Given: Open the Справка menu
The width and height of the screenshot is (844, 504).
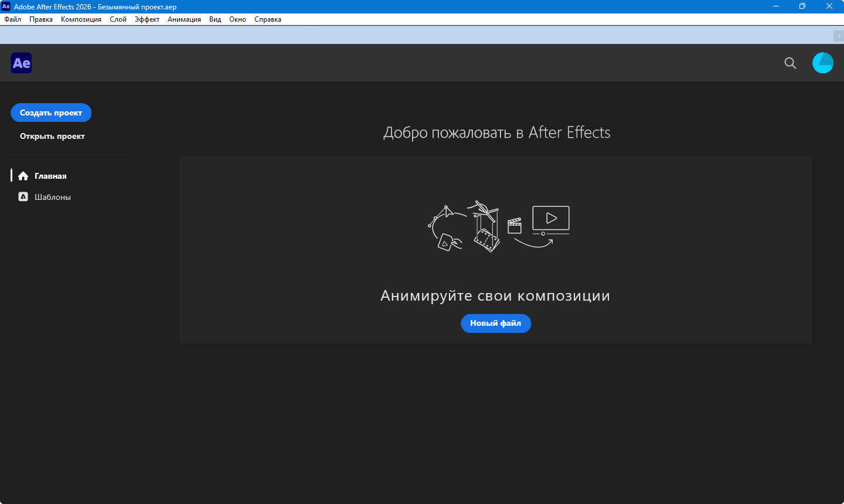Looking at the screenshot, I should 268,19.
